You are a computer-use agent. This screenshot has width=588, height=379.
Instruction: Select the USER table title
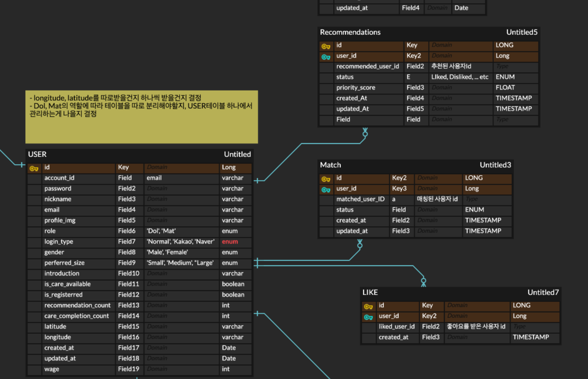(x=37, y=154)
